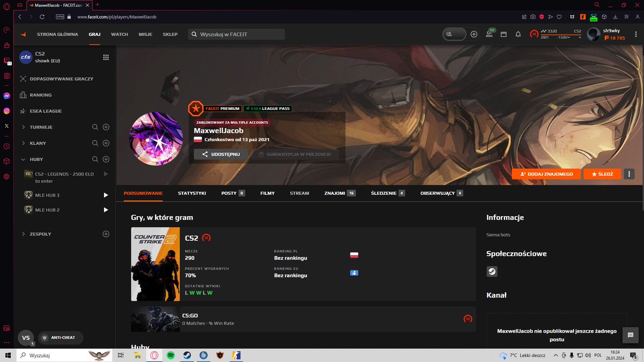Create a clan with KLANY plus icon

(106, 143)
